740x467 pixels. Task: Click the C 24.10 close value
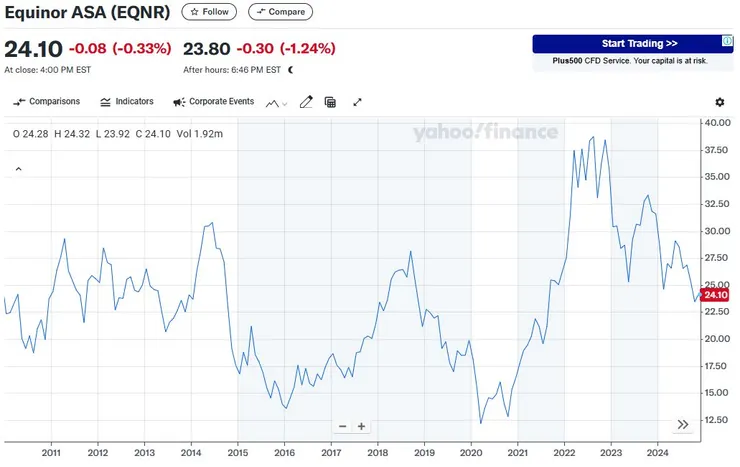click(153, 134)
